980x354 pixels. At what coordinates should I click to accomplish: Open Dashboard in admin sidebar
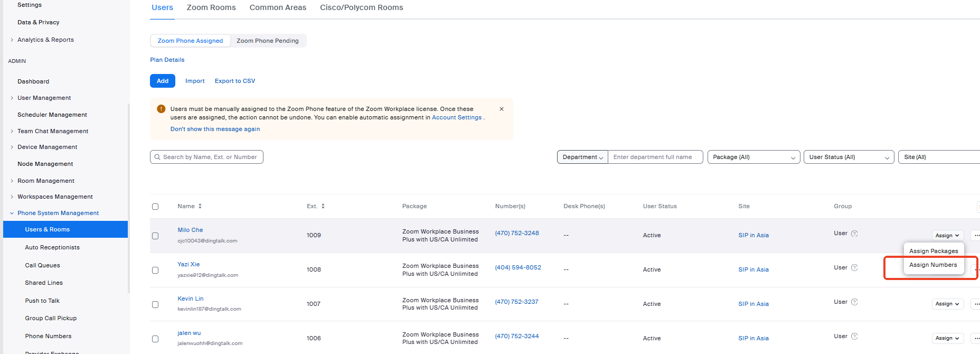click(33, 81)
